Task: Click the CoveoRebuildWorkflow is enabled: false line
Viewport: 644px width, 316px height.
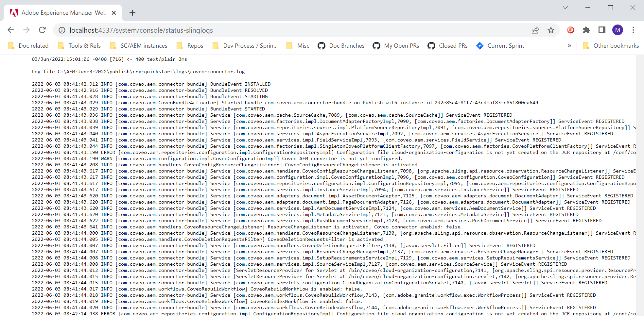Action: pyautogui.click(x=197, y=289)
